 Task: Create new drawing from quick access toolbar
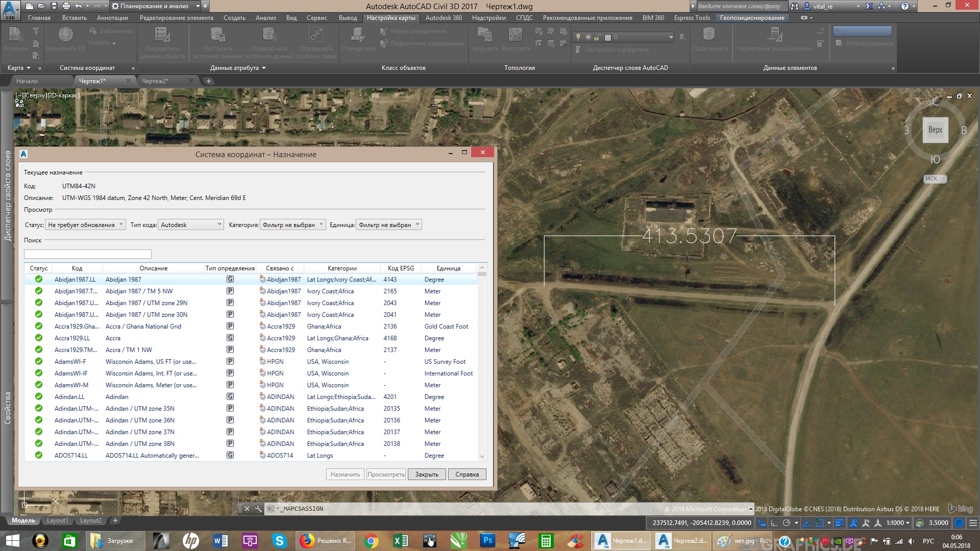click(29, 6)
